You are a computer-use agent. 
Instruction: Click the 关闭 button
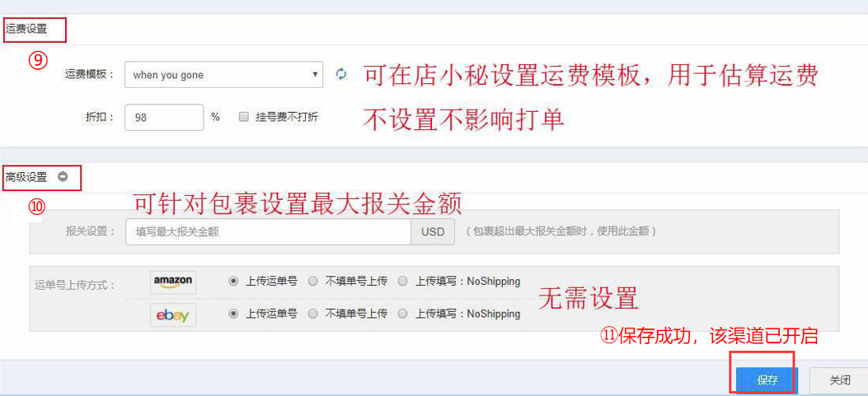click(x=839, y=380)
